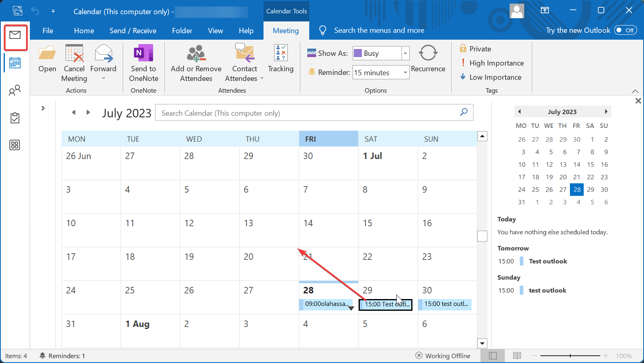
Task: Open Sunday's test outlook agenda item
Action: pos(548,291)
